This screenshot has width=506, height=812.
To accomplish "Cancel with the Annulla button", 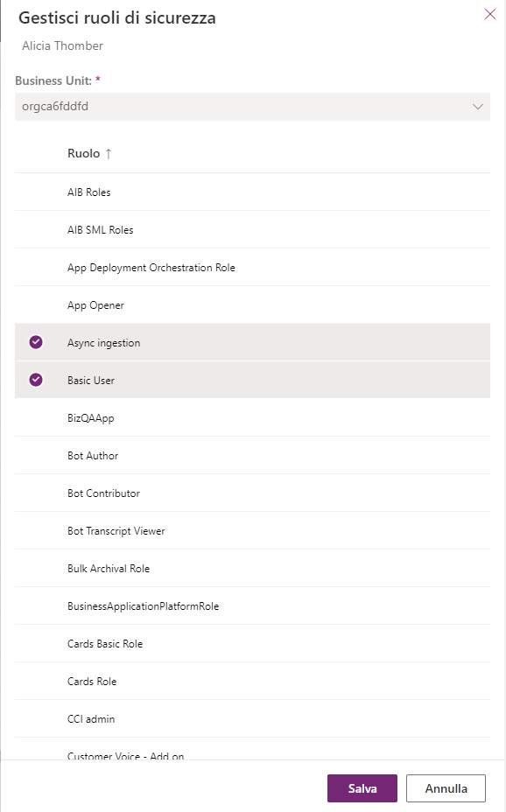I will coord(446,788).
